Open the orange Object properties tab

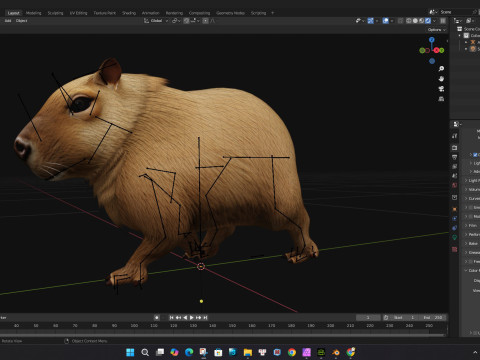(x=455, y=209)
